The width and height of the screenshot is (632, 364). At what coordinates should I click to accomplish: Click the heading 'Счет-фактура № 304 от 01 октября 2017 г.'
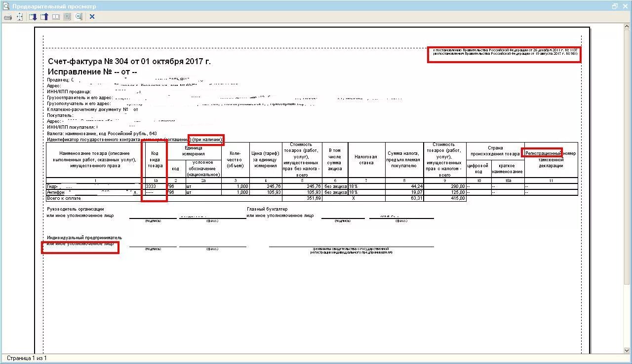click(129, 62)
